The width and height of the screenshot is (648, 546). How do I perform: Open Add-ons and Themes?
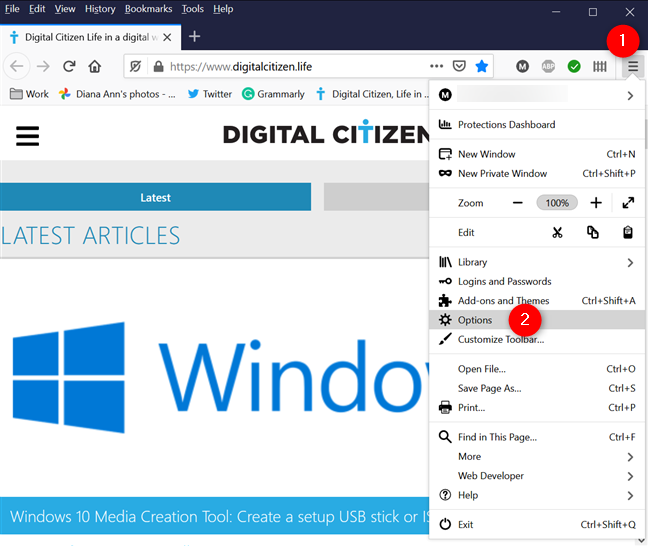[537, 300]
